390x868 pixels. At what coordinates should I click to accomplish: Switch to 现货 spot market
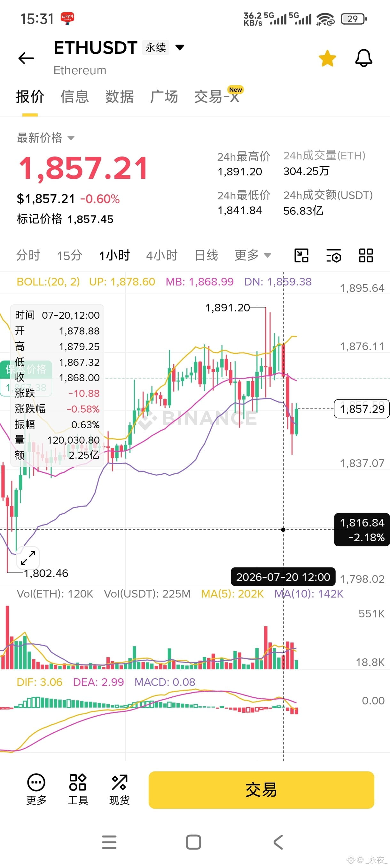(x=120, y=790)
